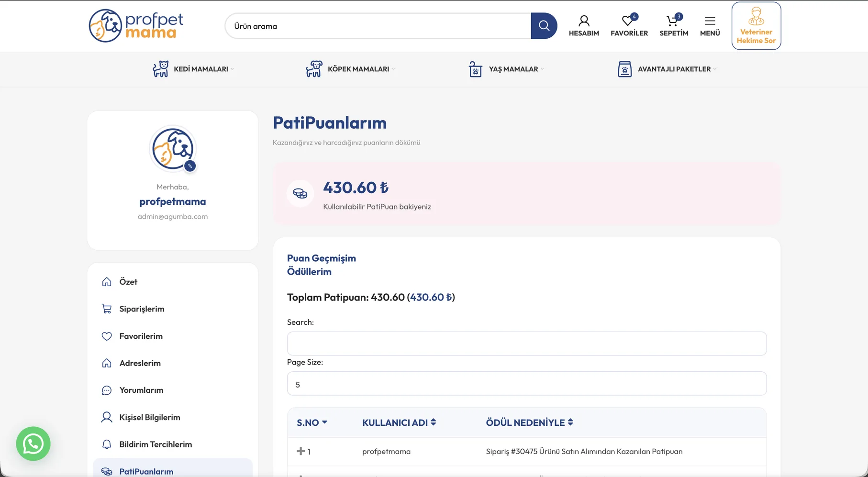Click the profpetmama username heading
The height and width of the screenshot is (477, 868).
pos(173,202)
